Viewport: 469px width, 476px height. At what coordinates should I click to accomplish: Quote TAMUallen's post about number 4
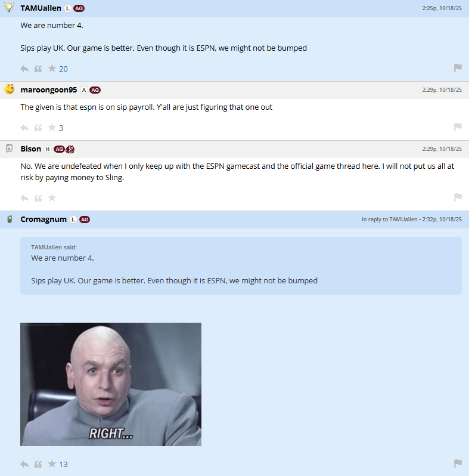tap(38, 69)
